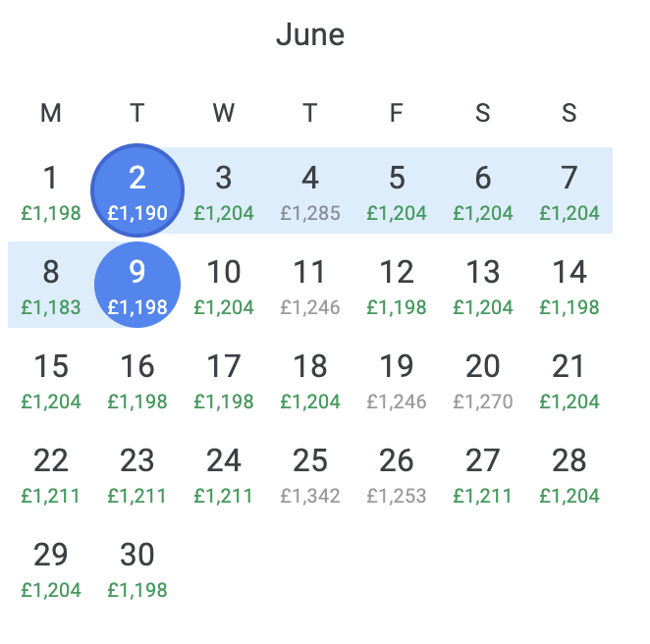The width and height of the screenshot is (650, 644).
Task: Choose June 14 with £1,198 fare
Action: point(569,285)
